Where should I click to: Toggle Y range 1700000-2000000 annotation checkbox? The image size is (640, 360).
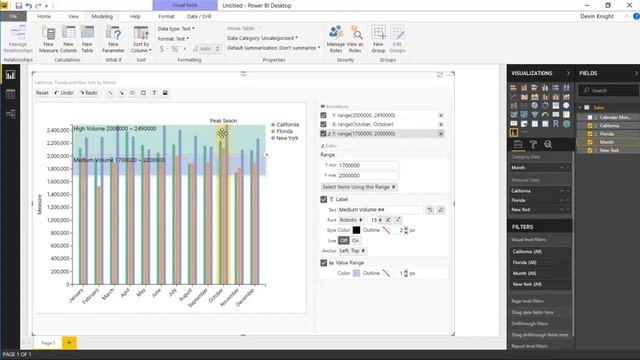pos(324,133)
